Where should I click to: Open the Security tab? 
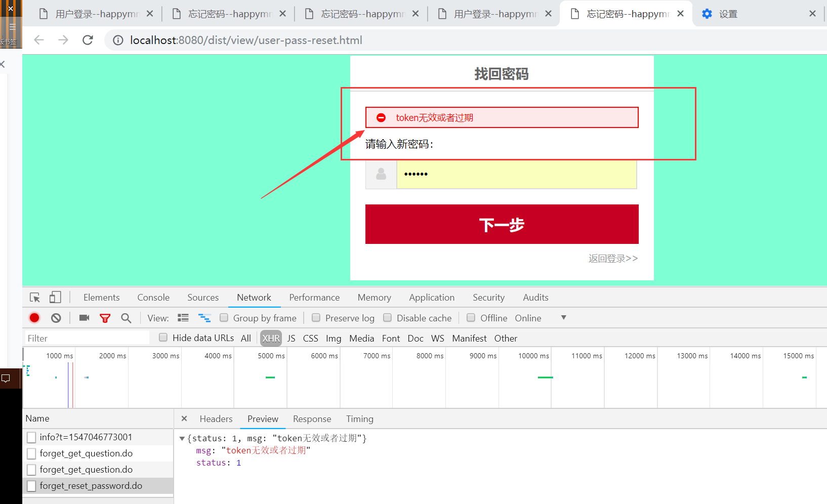pos(488,298)
